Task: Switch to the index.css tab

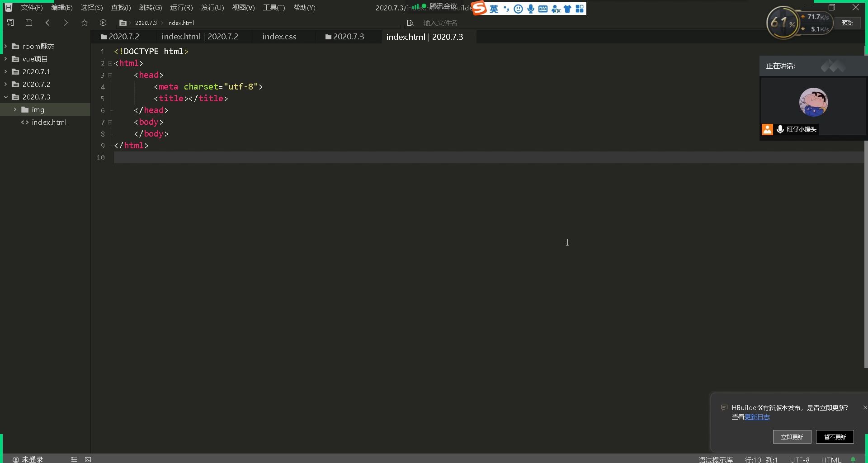Action: coord(279,37)
